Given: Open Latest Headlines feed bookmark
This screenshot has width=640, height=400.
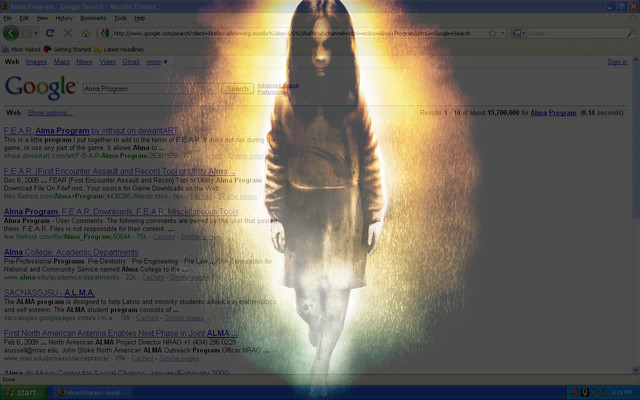Looking at the screenshot, I should pos(119,49).
